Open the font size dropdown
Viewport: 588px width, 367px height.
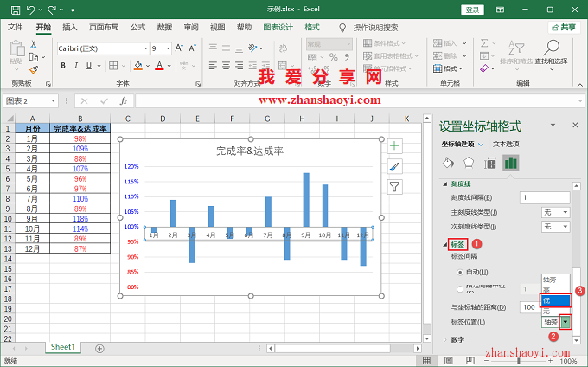point(168,48)
